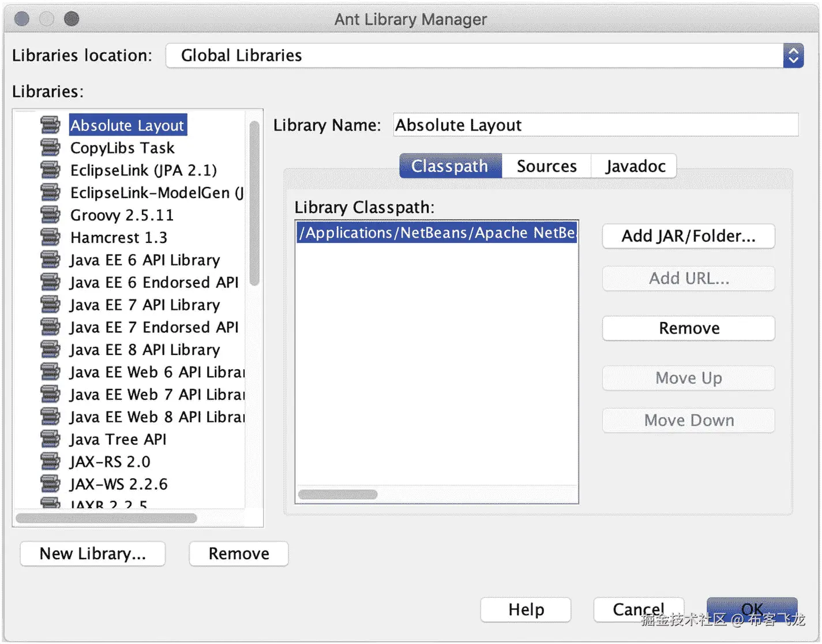Remove the selected classpath entry
The height and width of the screenshot is (644, 822).
[688, 328]
